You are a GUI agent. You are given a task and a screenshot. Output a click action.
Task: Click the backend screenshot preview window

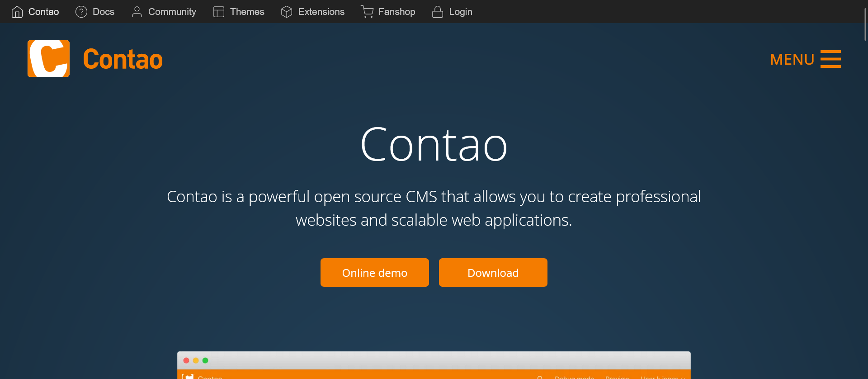[434, 365]
